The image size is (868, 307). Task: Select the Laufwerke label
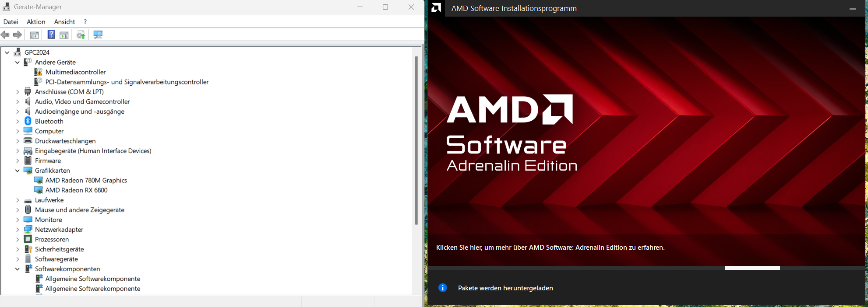coord(49,200)
